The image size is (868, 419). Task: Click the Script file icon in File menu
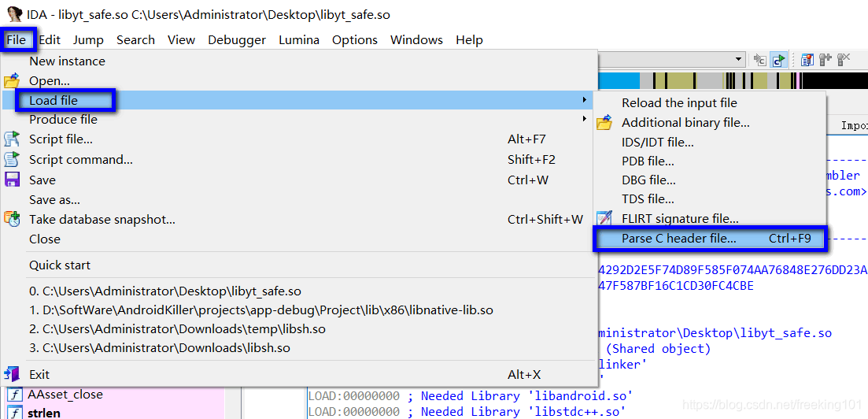12,139
